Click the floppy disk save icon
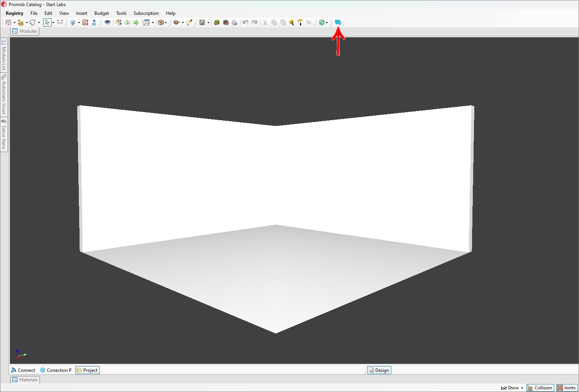 point(202,22)
